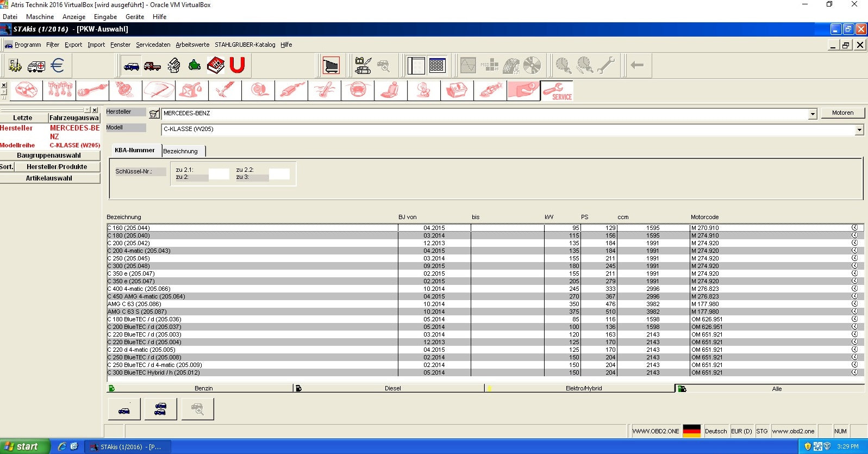Click the Euro currency icon

[57, 66]
